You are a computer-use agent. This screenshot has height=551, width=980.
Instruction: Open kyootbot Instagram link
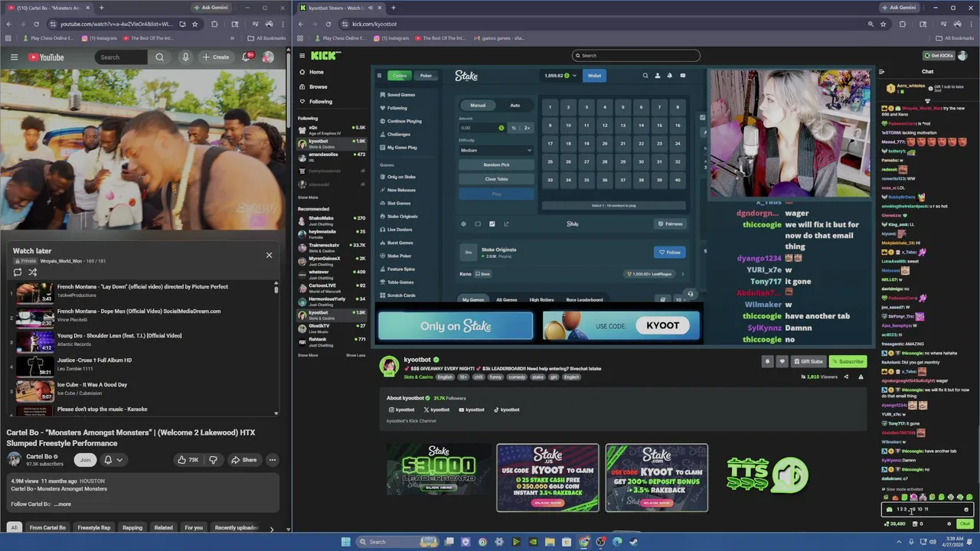(401, 409)
